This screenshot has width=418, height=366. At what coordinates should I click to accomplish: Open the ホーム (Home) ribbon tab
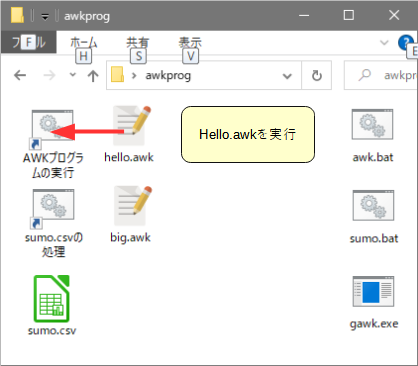pyautogui.click(x=83, y=43)
